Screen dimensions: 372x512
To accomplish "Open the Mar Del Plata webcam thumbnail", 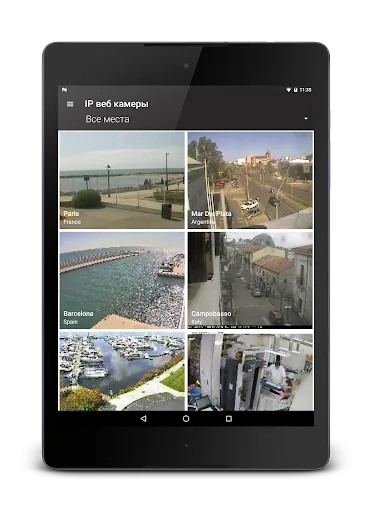I will pos(250,180).
